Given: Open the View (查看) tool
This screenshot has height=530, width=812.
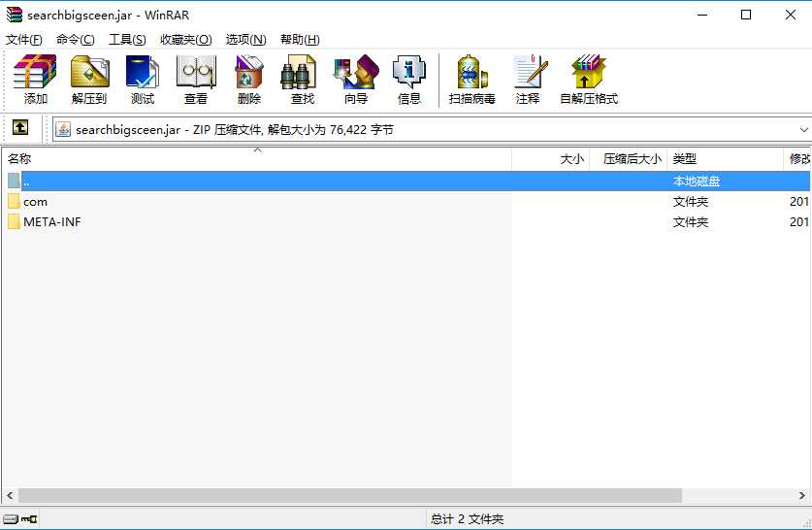Looking at the screenshot, I should [x=196, y=80].
